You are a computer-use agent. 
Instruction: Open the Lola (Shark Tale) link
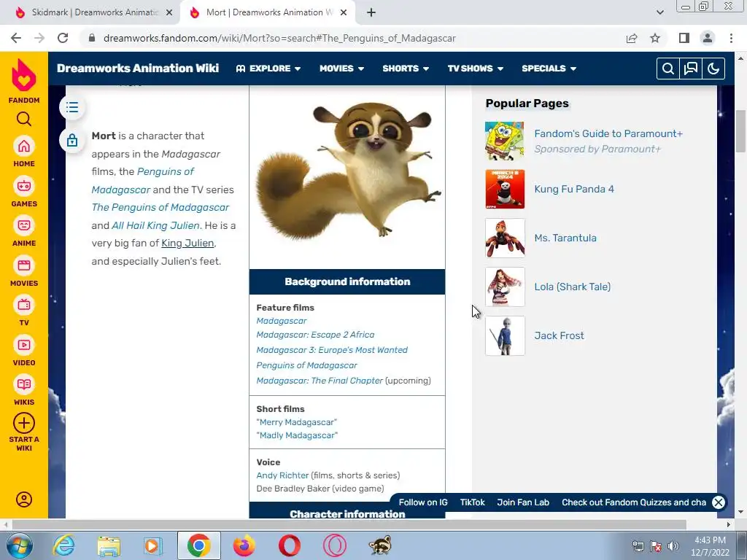pyautogui.click(x=572, y=287)
